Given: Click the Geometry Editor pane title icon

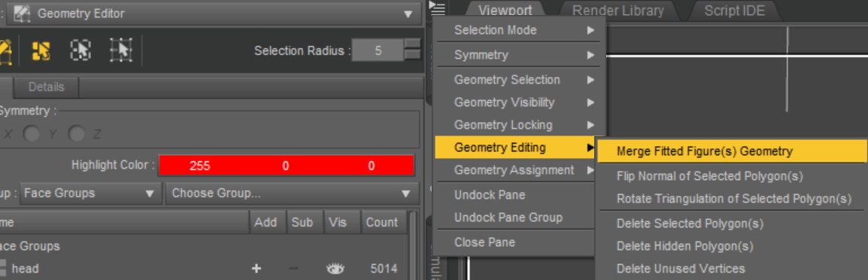Looking at the screenshot, I should [22, 14].
